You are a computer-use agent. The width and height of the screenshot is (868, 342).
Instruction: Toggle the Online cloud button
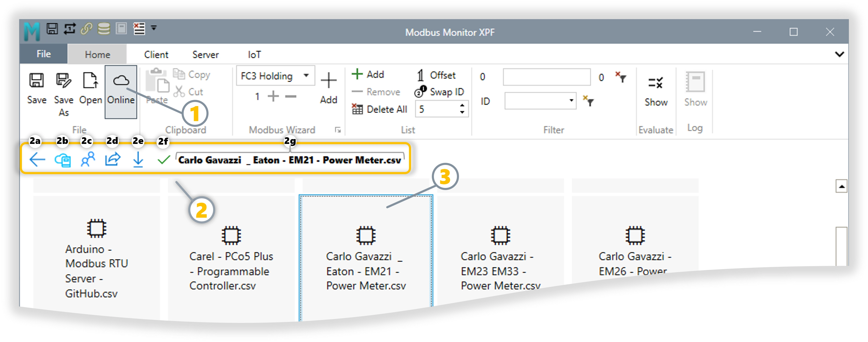click(121, 92)
